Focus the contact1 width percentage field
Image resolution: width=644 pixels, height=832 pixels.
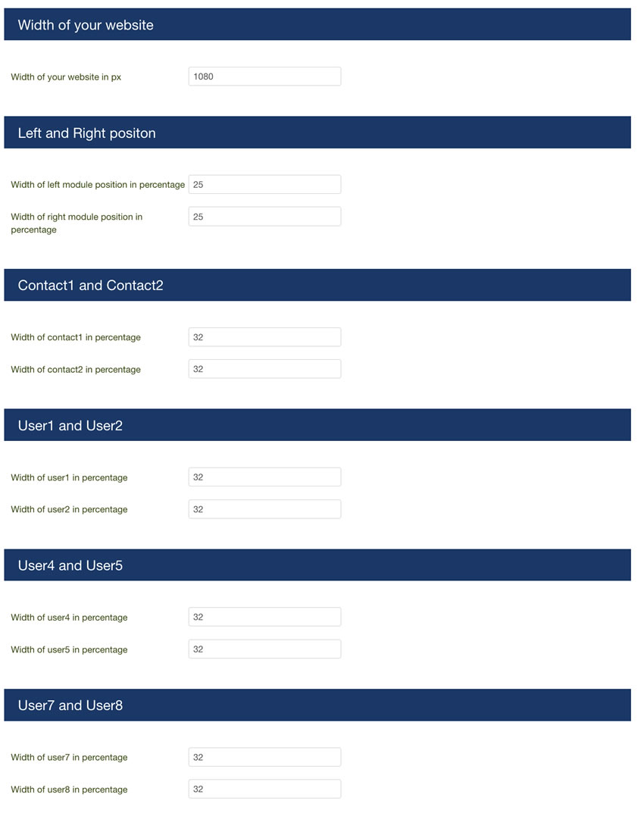coord(264,337)
